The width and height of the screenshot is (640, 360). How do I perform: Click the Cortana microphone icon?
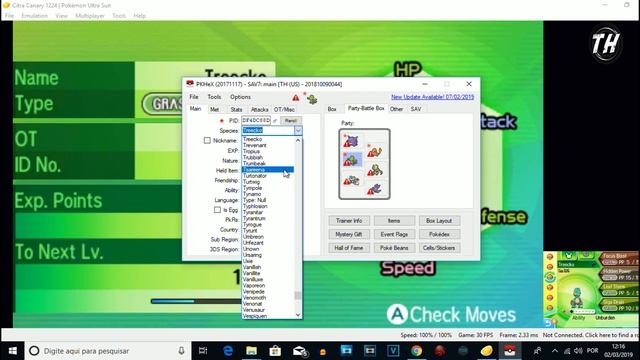coord(181,351)
